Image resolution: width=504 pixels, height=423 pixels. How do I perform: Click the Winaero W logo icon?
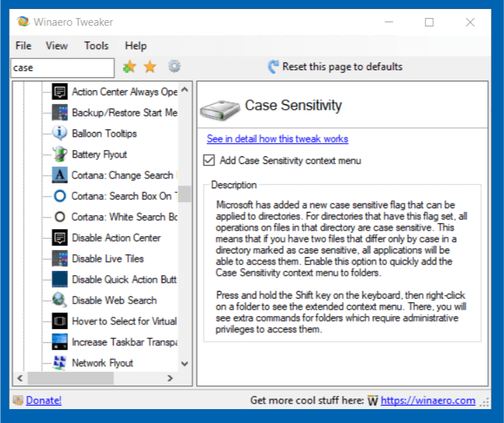click(373, 401)
